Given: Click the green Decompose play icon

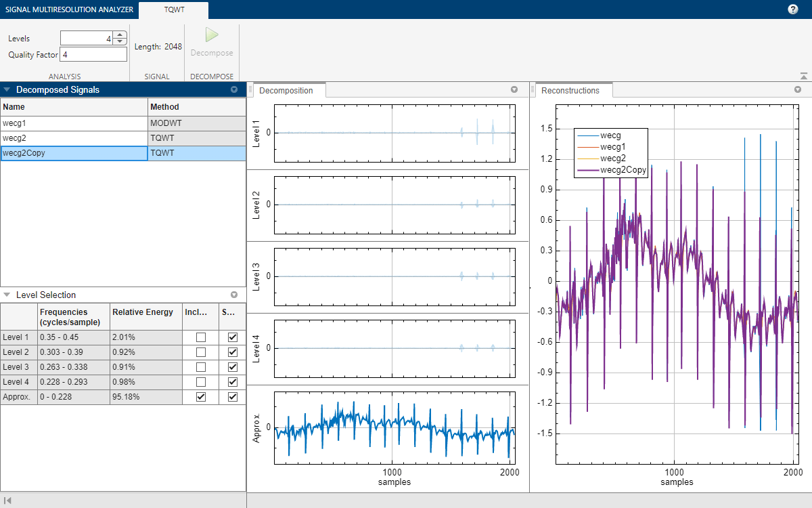Looking at the screenshot, I should pyautogui.click(x=212, y=35).
